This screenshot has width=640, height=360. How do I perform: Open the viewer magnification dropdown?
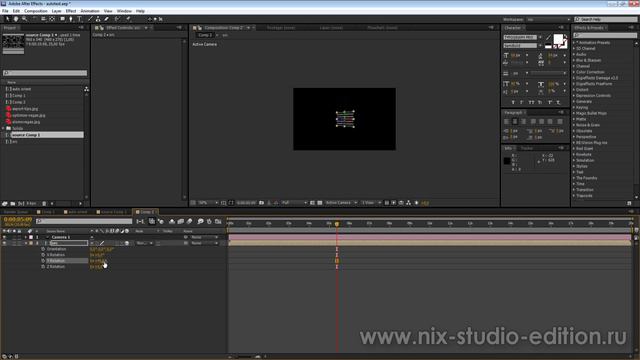coord(208,203)
